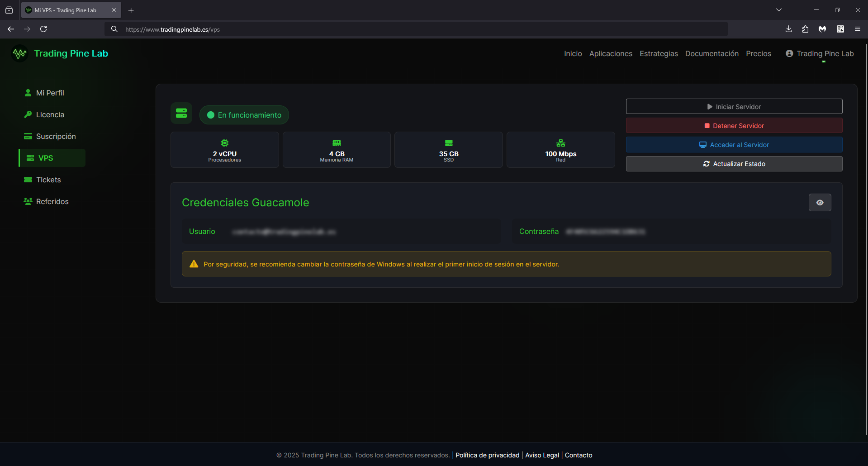This screenshot has width=868, height=466.
Task: Open the Licencia sidebar section
Action: point(50,114)
